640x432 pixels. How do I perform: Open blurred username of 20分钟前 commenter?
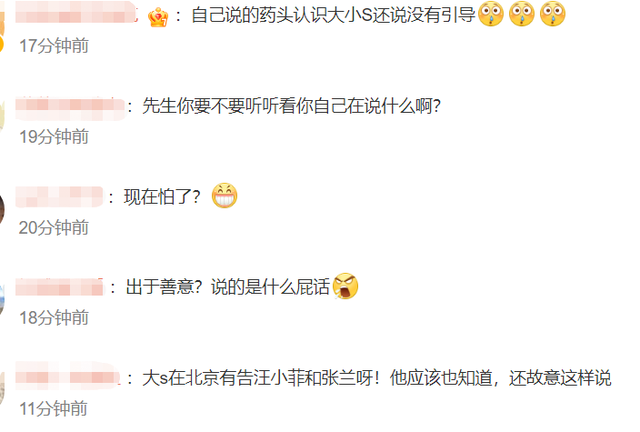click(59, 196)
